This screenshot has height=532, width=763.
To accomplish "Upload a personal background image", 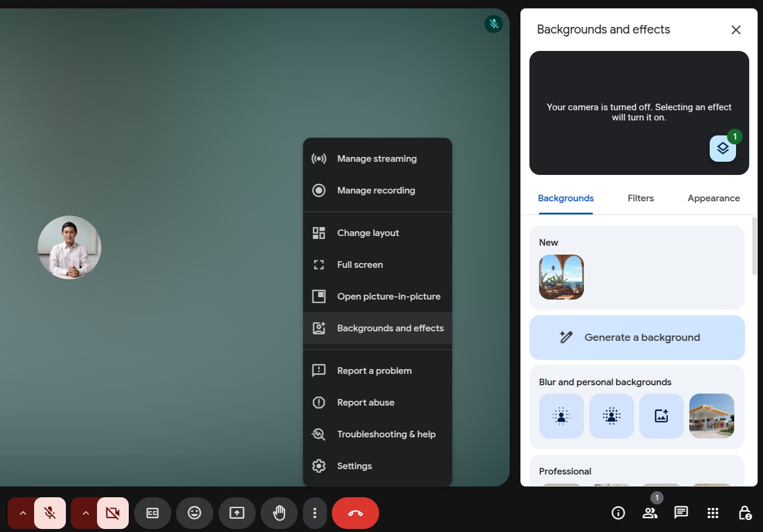I will coord(661,416).
